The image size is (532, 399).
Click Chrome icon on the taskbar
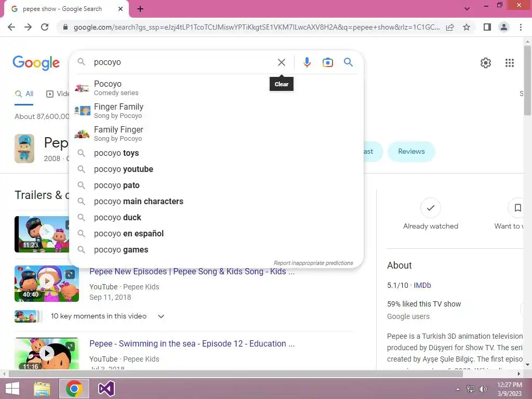74,389
